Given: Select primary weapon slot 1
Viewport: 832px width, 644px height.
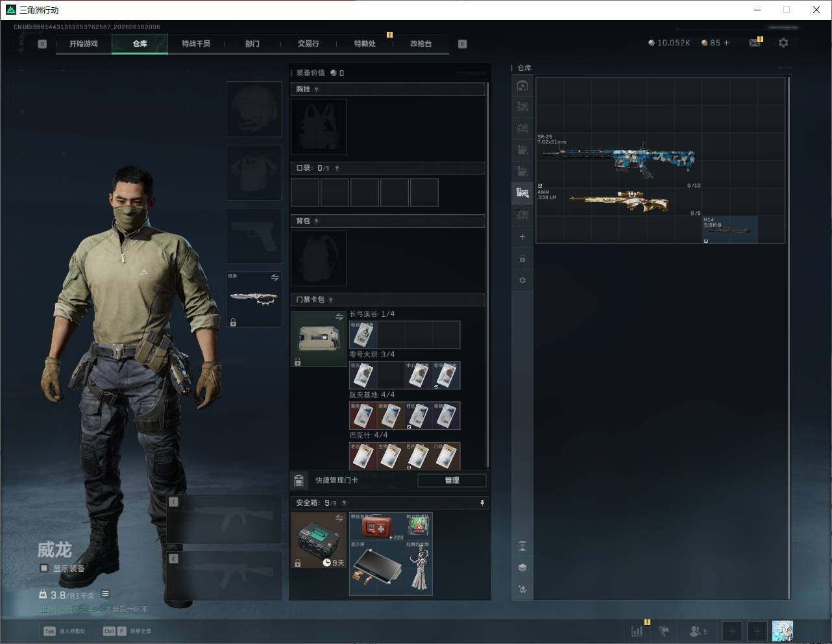Looking at the screenshot, I should click(x=224, y=519).
